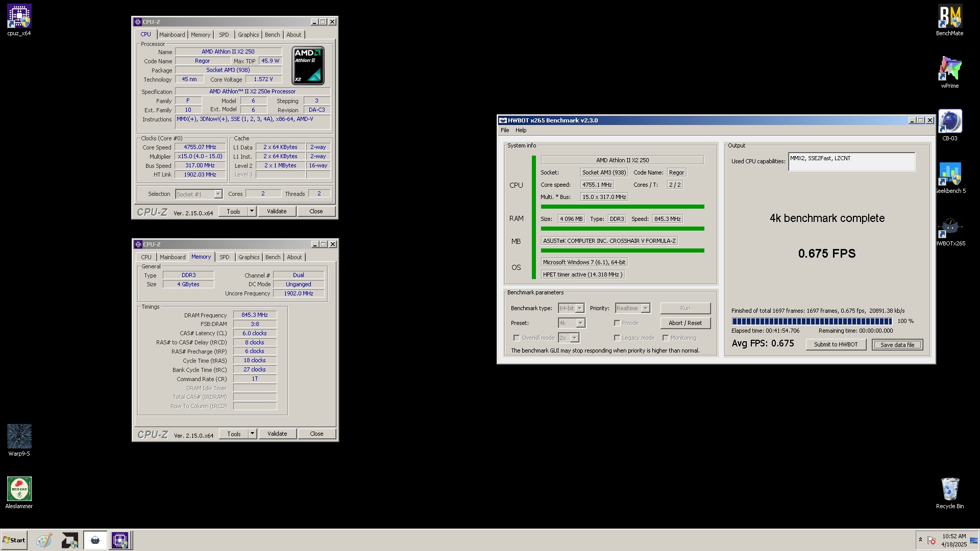Open About tab in upper CPU-Z
Viewport: 980px width, 551px height.
point(294,35)
